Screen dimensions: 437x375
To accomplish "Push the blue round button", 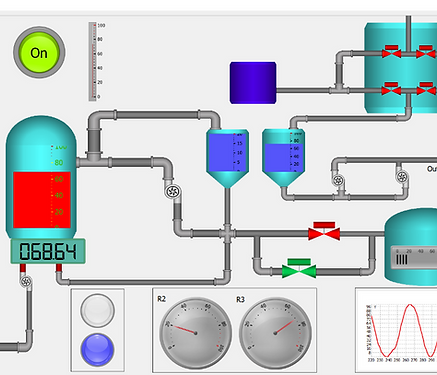I will [98, 350].
